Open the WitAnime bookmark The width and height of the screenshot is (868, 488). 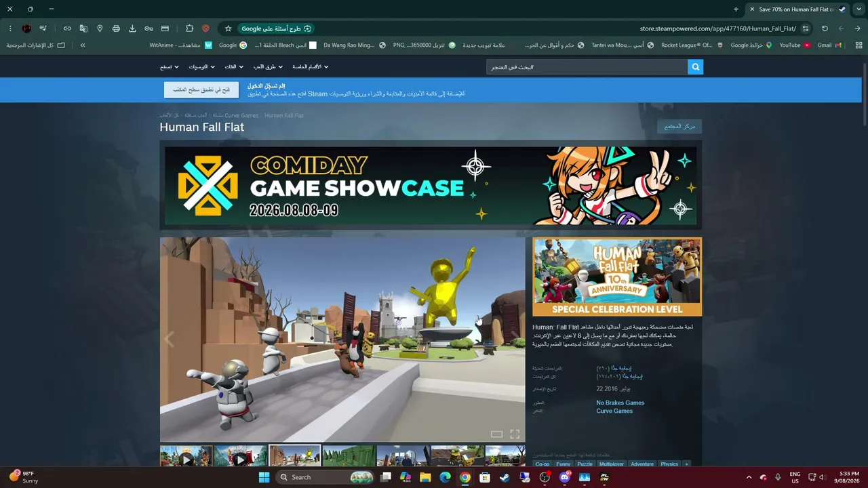pyautogui.click(x=181, y=45)
